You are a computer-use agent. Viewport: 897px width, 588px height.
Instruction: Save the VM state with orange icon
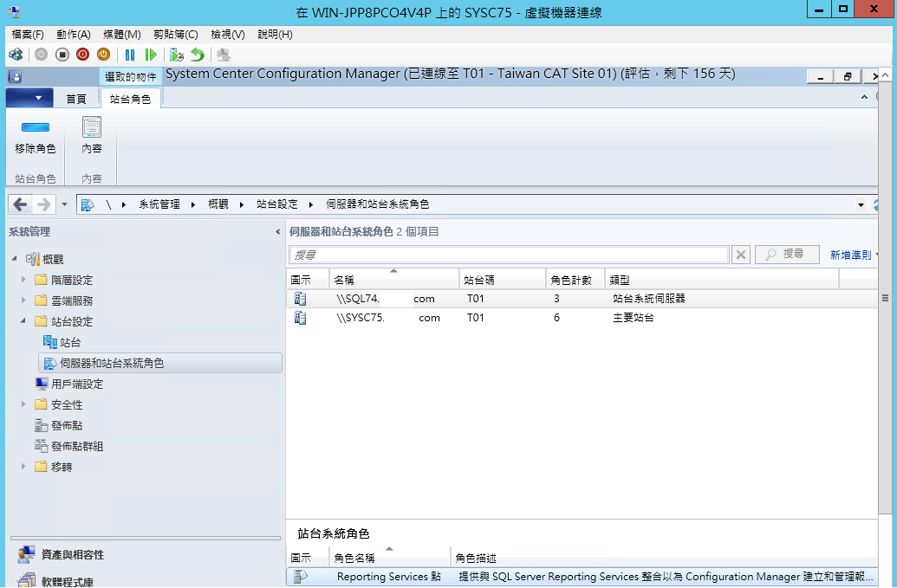tap(103, 55)
